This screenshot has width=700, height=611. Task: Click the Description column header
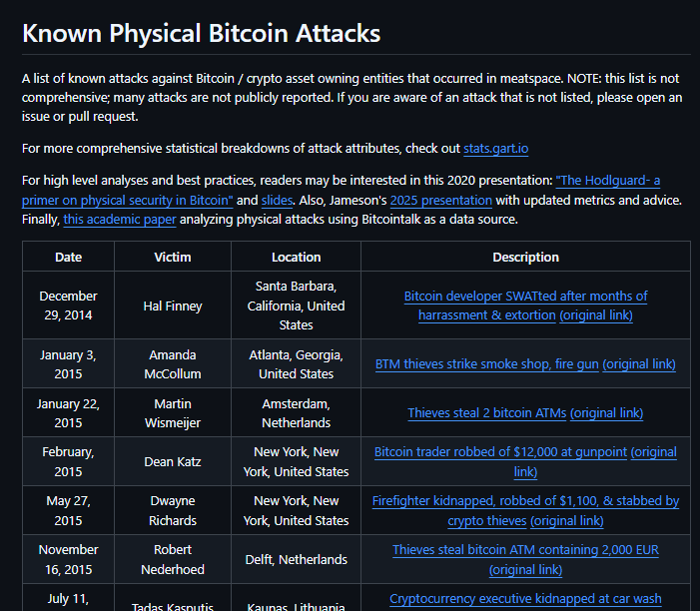pyautogui.click(x=525, y=257)
